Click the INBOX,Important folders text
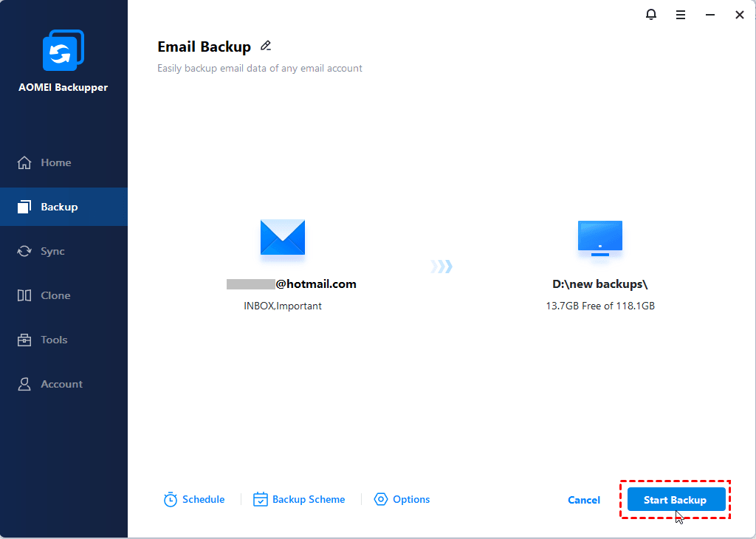756x539 pixels. pyautogui.click(x=283, y=306)
